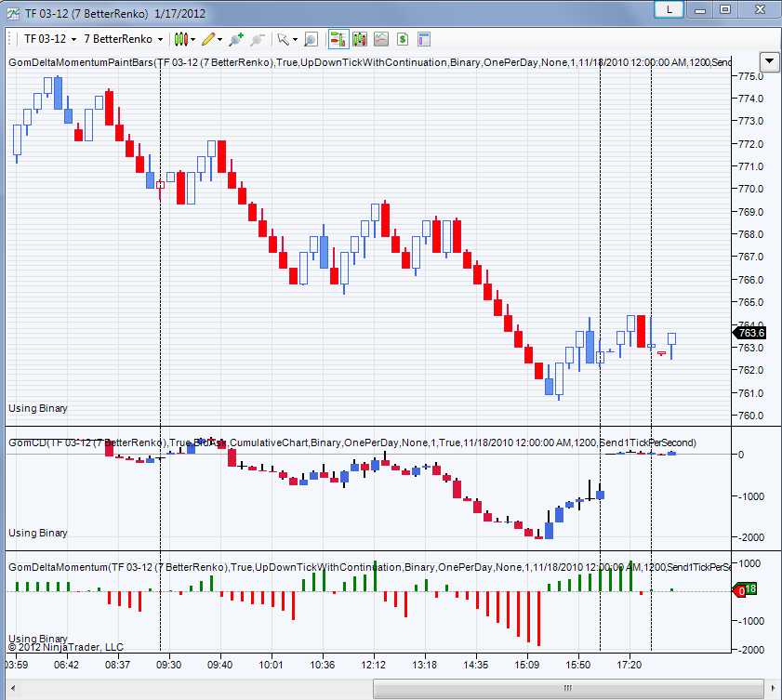This screenshot has height=700, width=782.
Task: Maximize the chart window
Action: (725, 9)
